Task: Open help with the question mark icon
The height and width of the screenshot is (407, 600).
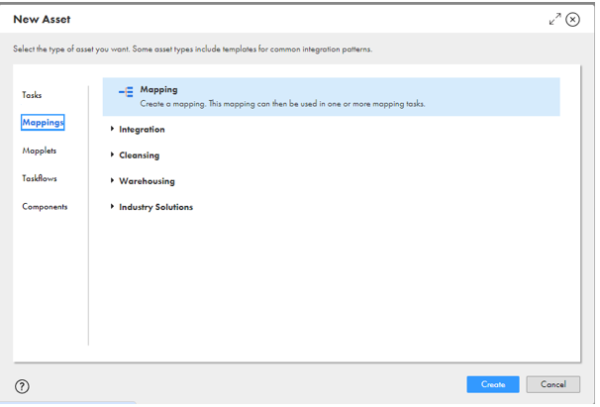Action: [22, 386]
